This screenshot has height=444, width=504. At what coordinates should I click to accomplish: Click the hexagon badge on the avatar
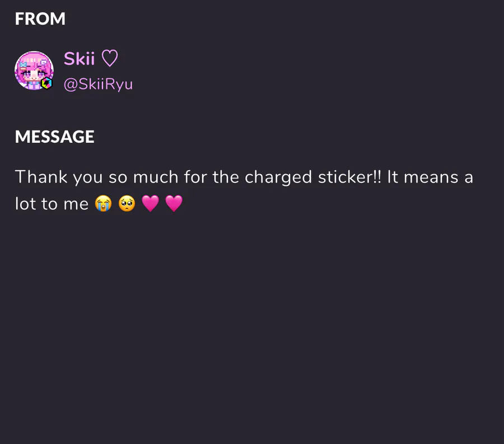coord(47,83)
